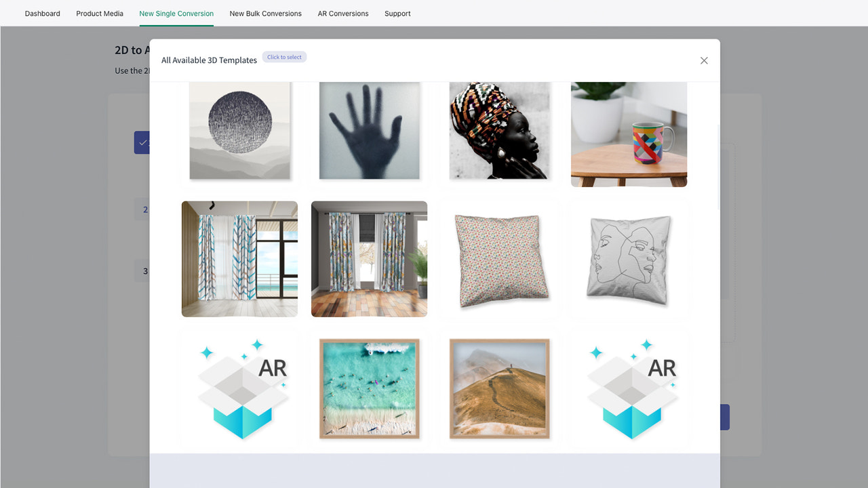Screen dimensions: 868x488
Task: Choose the aerial beach framed print template
Action: pos(369,388)
